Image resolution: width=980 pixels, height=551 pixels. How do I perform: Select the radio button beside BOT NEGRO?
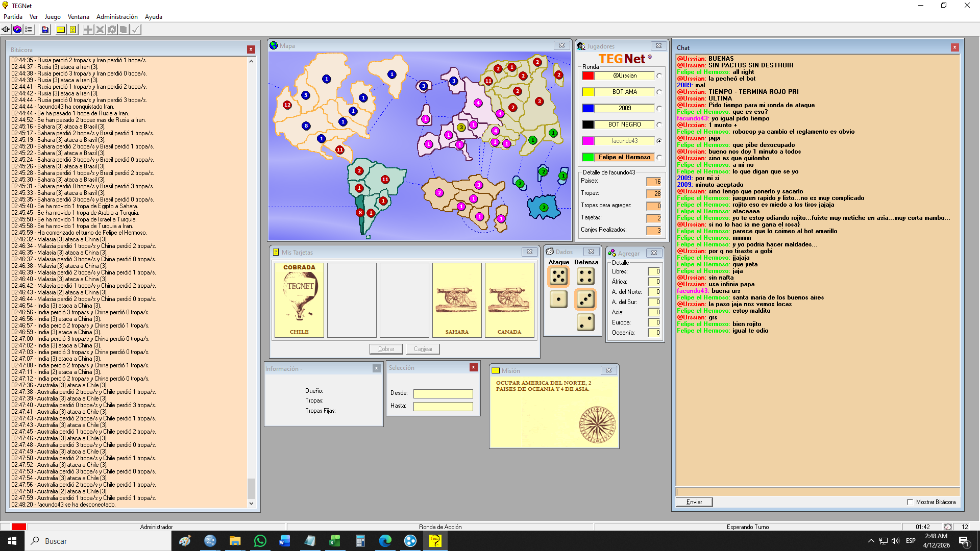pos(659,124)
